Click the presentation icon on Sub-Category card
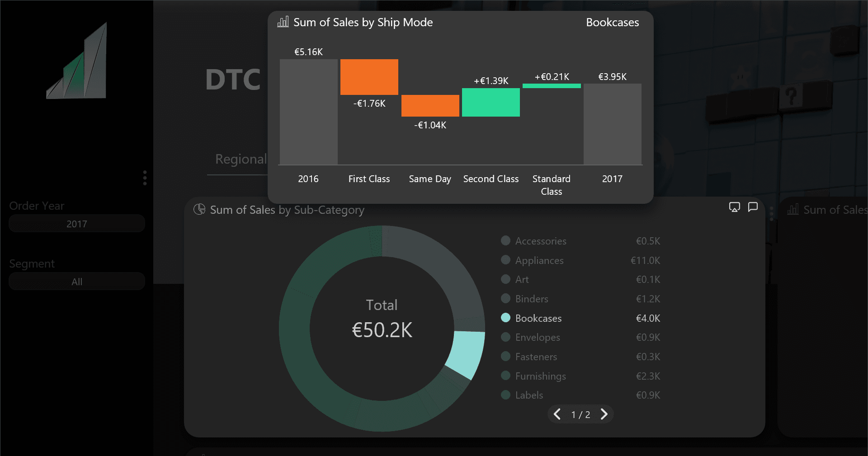The image size is (868, 456). (734, 207)
